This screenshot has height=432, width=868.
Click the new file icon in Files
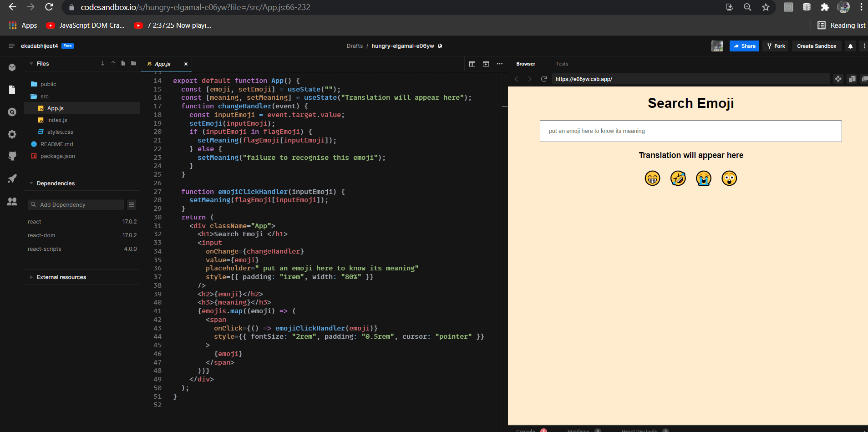(123, 63)
